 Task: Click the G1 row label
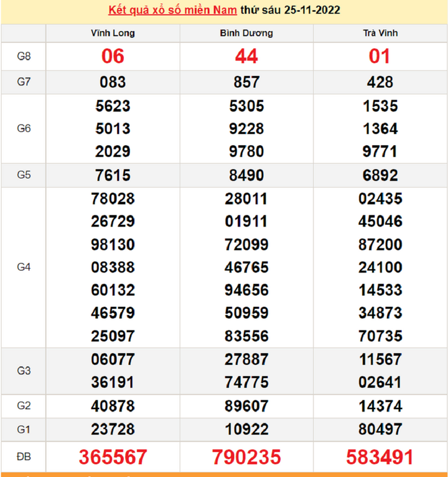[x=24, y=430]
